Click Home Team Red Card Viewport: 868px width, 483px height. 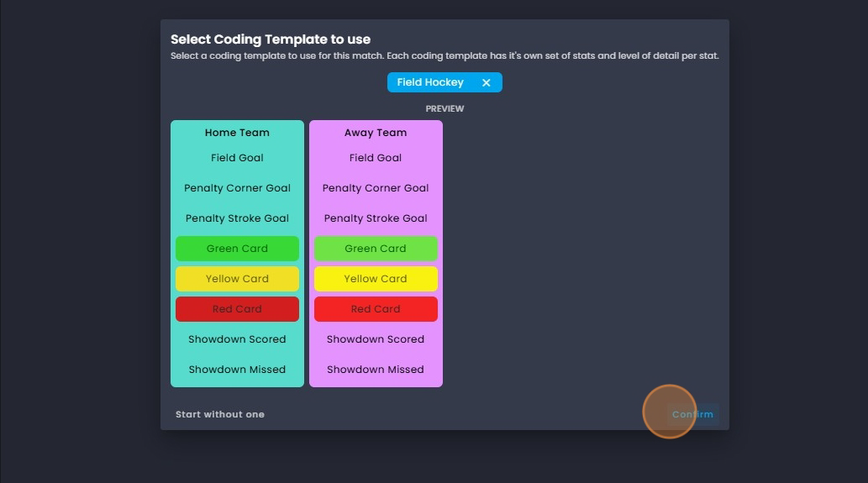point(238,309)
